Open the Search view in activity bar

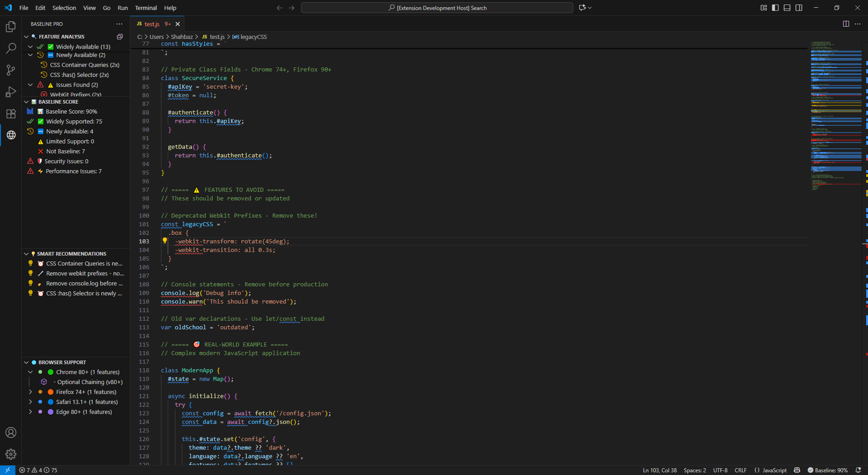tap(11, 48)
